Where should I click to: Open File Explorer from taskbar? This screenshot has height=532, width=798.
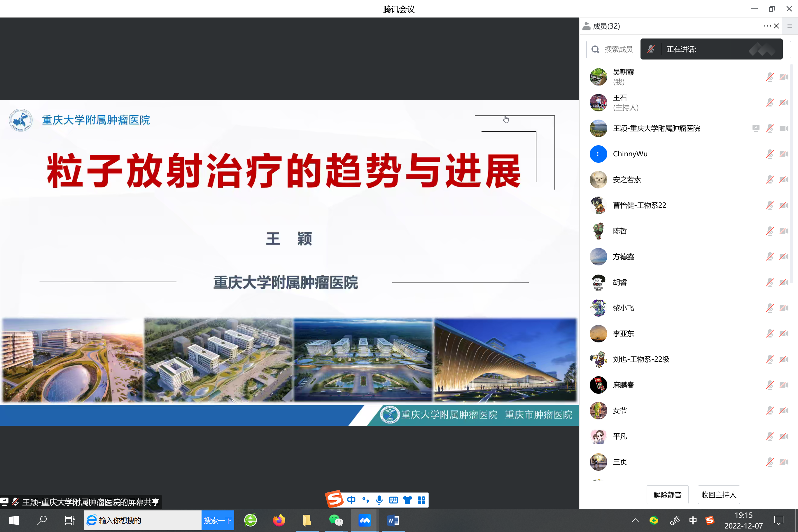coord(307,520)
